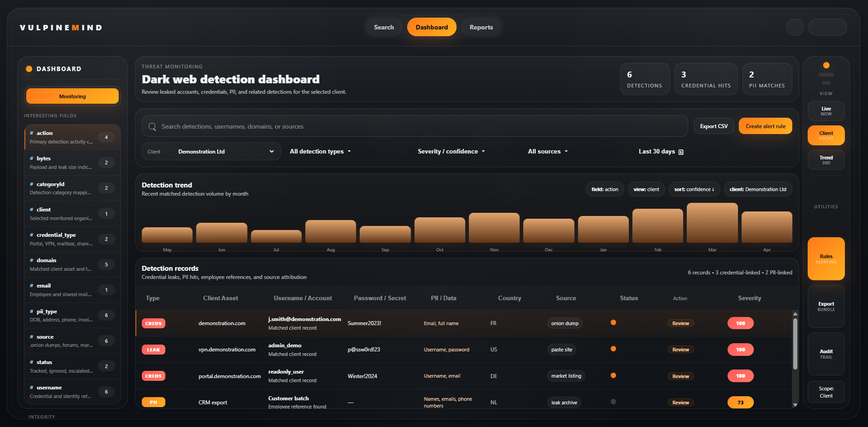Toggle the status dot on the Customer batch row
Viewport: 868px width, 427px height.
[613, 402]
